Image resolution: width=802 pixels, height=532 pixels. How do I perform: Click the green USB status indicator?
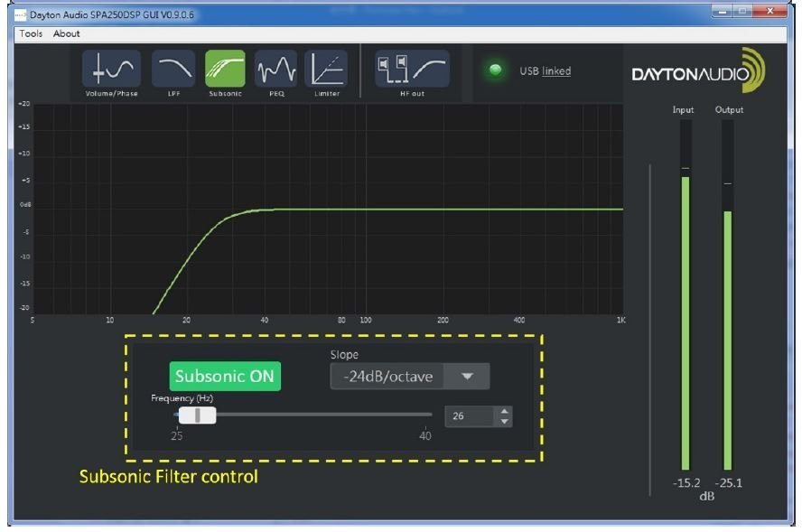pos(495,70)
